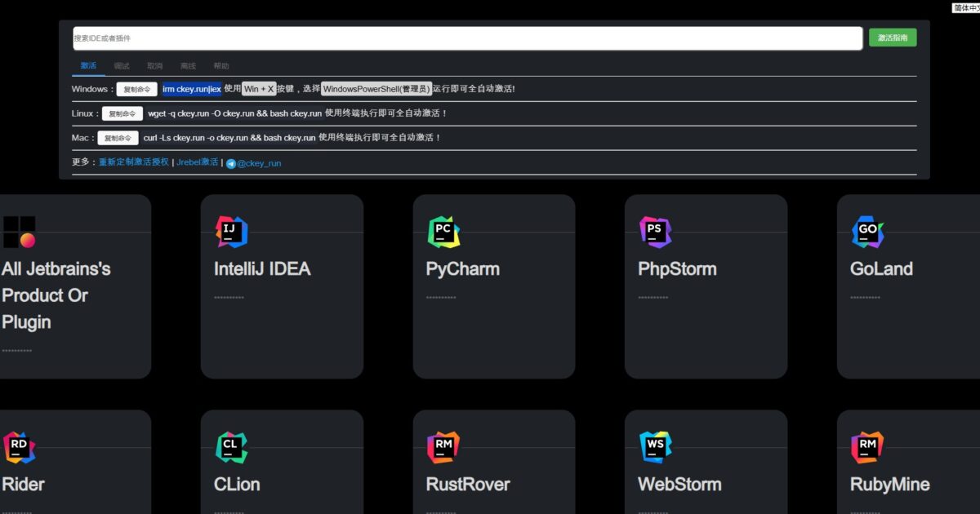
Task: Click the PhpStorm card title
Action: pyautogui.click(x=677, y=269)
